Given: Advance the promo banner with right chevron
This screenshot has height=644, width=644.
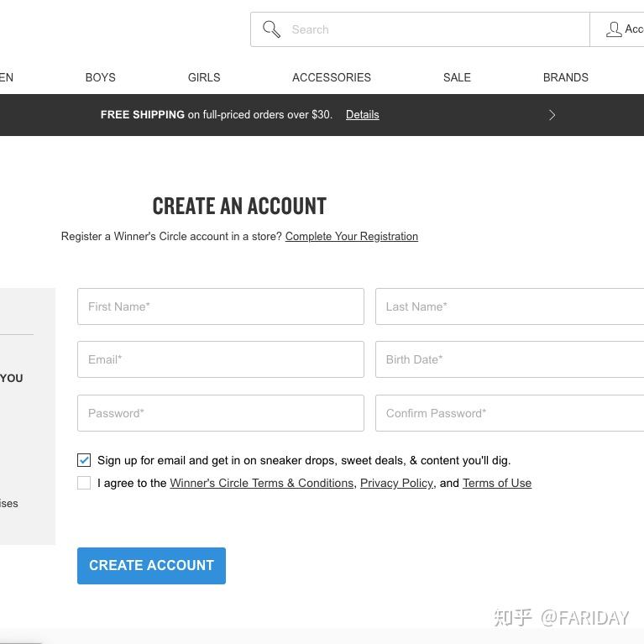Looking at the screenshot, I should (x=552, y=115).
